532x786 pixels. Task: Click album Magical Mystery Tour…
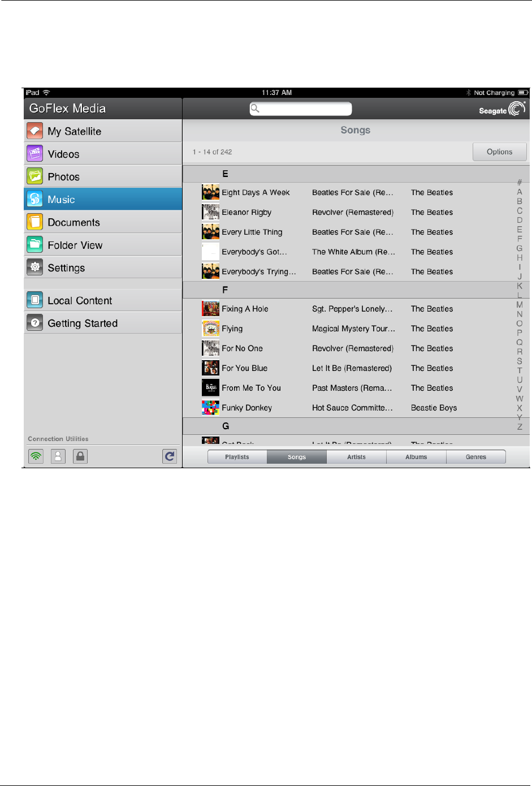coord(354,329)
